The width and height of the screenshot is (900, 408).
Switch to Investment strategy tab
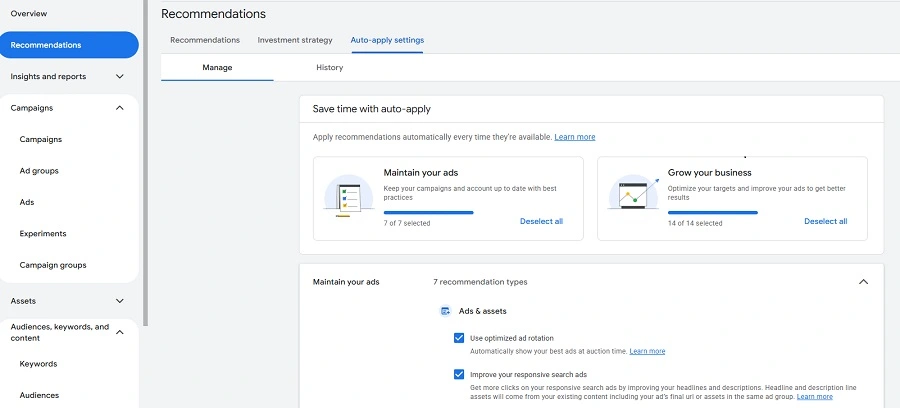click(x=295, y=40)
